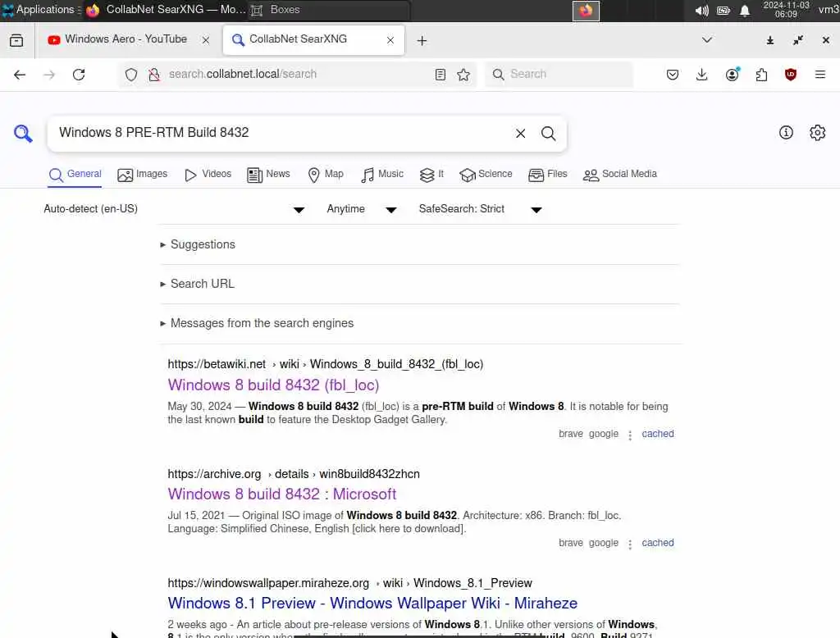Open Windows 8 build 8432 : Microsoft result
The image size is (840, 638).
(x=282, y=494)
